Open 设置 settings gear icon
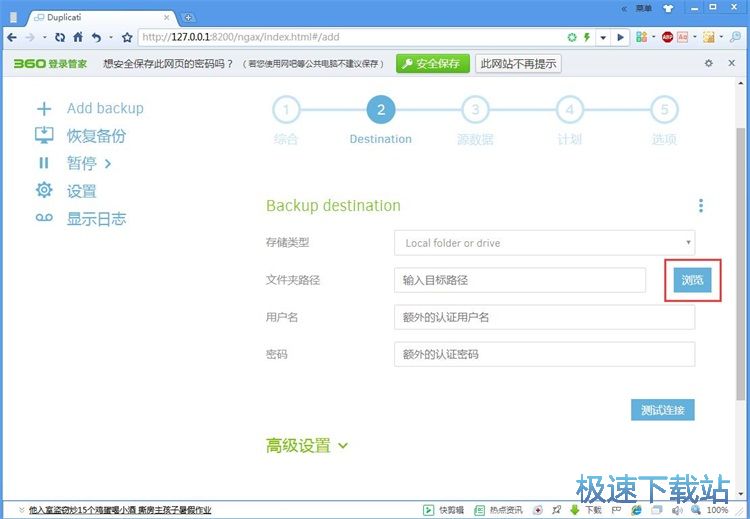Image resolution: width=750 pixels, height=519 pixels. point(43,191)
